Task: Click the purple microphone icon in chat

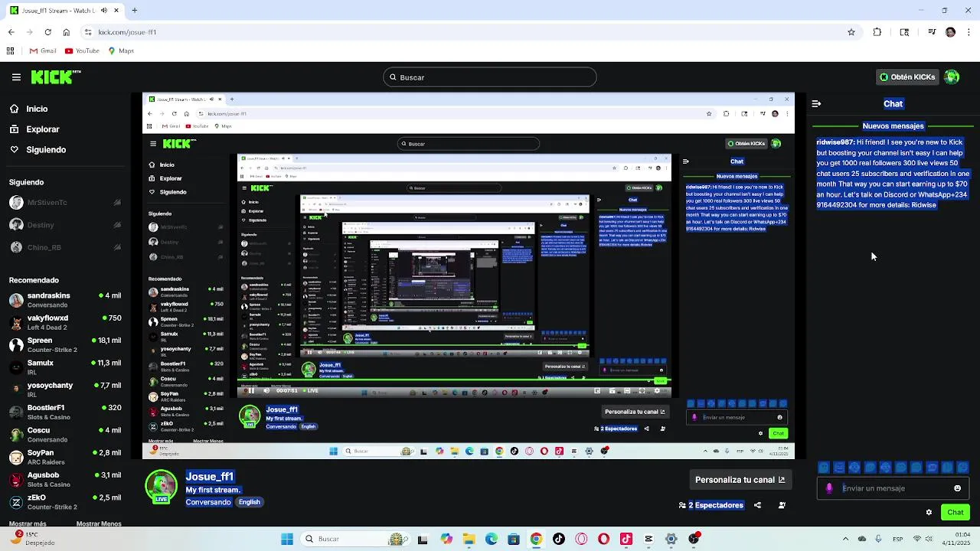Action: (829, 488)
